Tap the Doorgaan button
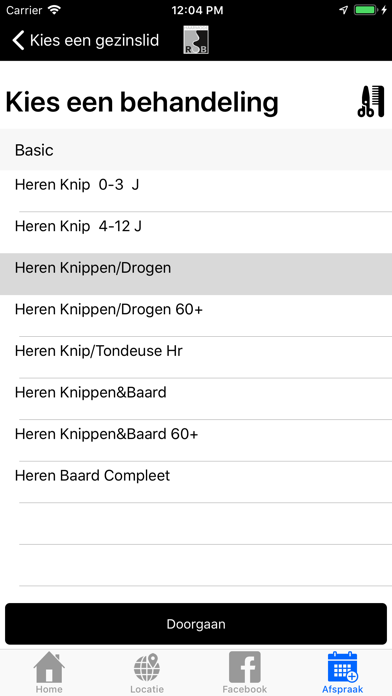The image size is (392, 696). pyautogui.click(x=196, y=624)
